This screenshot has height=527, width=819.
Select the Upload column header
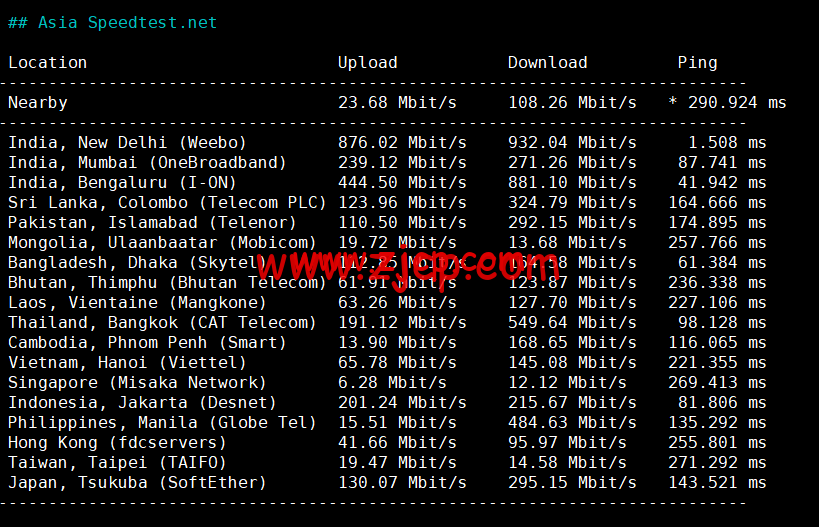tap(368, 63)
